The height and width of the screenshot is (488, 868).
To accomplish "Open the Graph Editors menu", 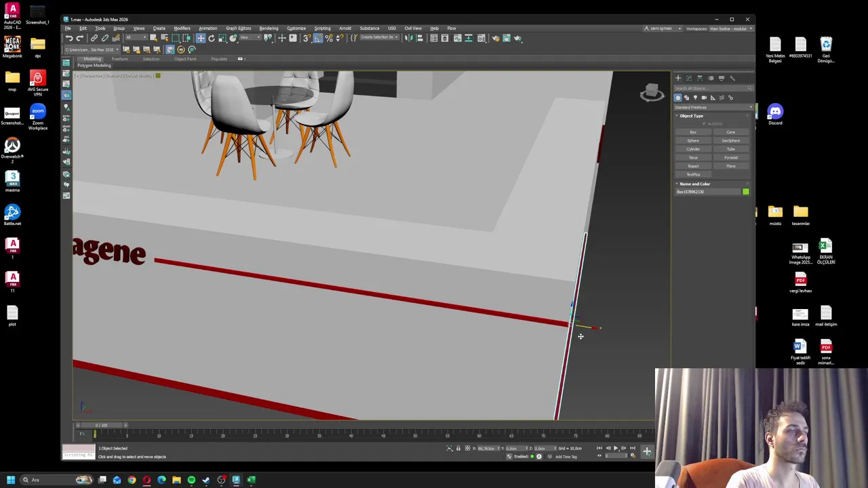I will pos(238,28).
